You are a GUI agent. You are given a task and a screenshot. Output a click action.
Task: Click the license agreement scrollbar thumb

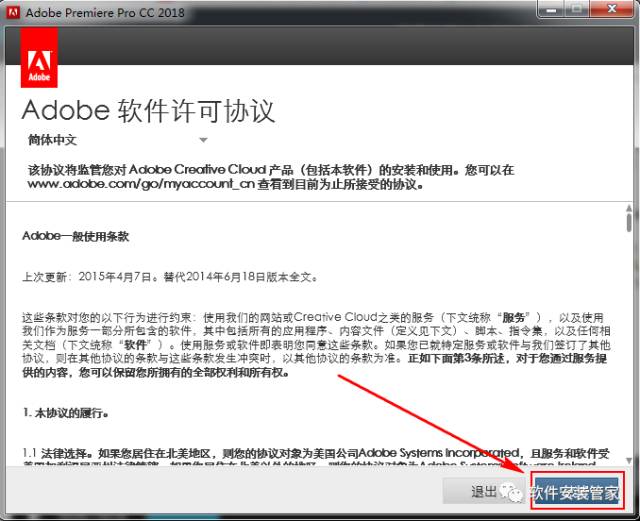click(628, 222)
